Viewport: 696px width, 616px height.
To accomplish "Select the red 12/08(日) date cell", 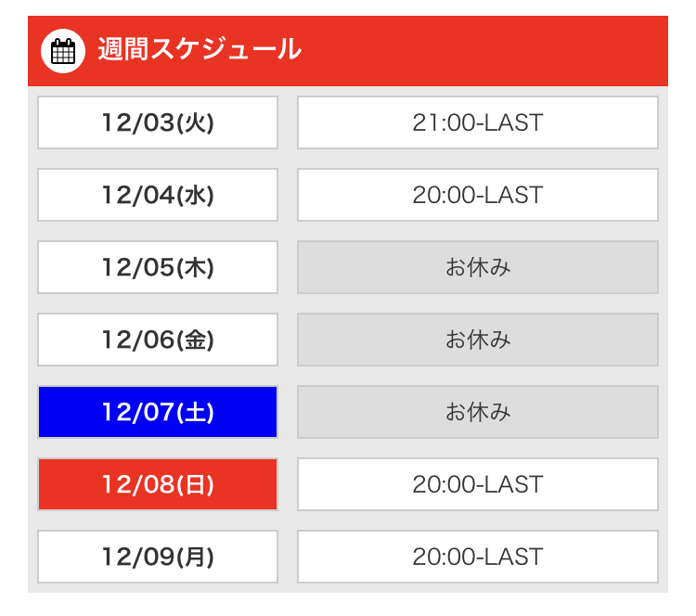I will 158,484.
